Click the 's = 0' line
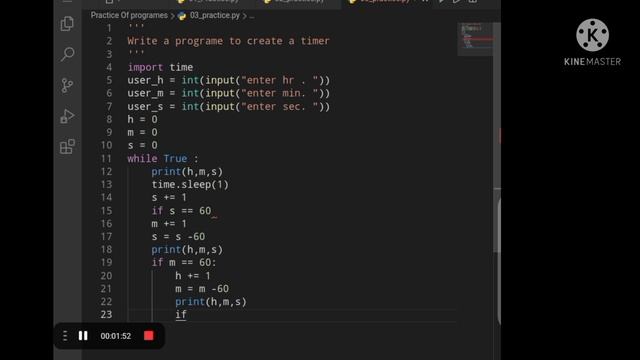Screen dimensions: 640x360 point(142,145)
